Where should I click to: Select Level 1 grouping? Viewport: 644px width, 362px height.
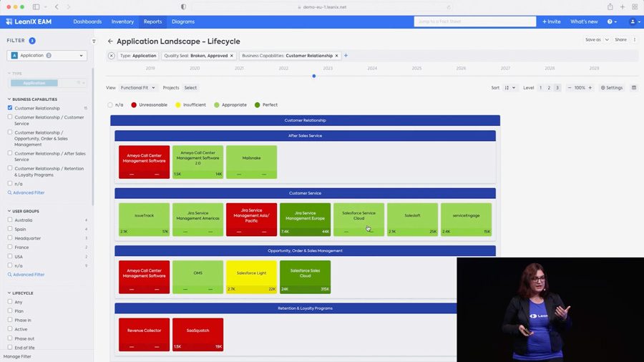coord(540,88)
